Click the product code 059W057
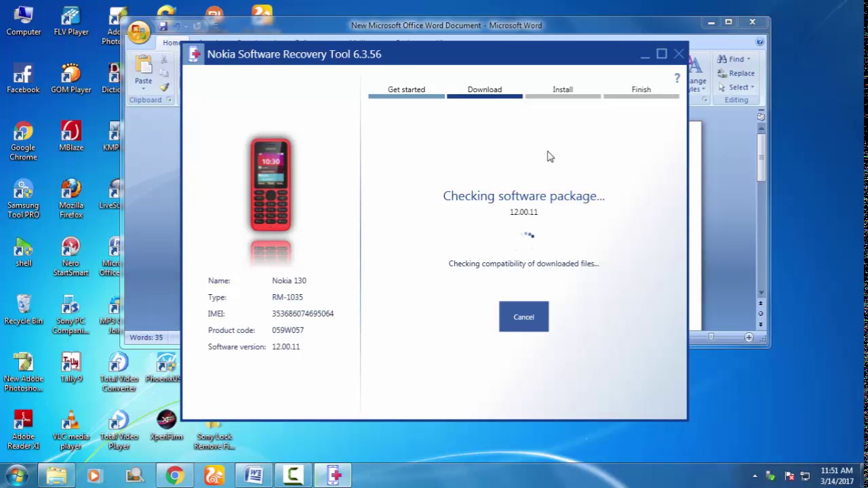Viewport: 868px width, 488px height. coord(288,330)
